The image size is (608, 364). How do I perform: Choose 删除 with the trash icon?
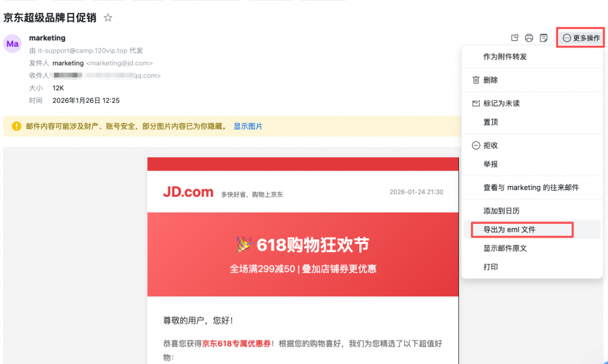[x=490, y=80]
